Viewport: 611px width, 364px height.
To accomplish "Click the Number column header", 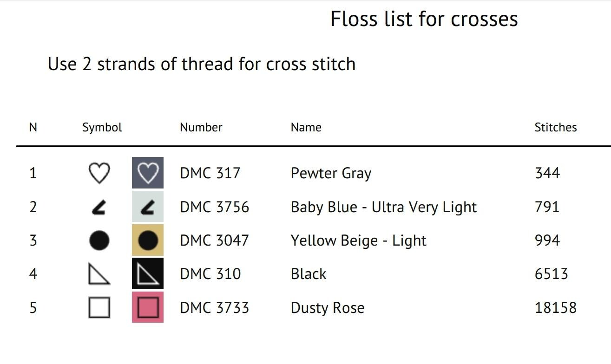I will pyautogui.click(x=201, y=127).
